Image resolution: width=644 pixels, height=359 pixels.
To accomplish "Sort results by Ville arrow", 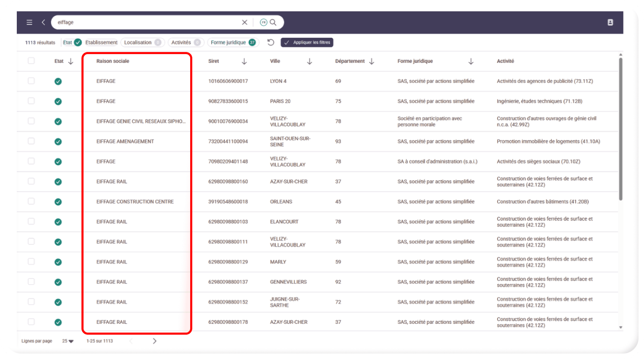I will pyautogui.click(x=309, y=61).
